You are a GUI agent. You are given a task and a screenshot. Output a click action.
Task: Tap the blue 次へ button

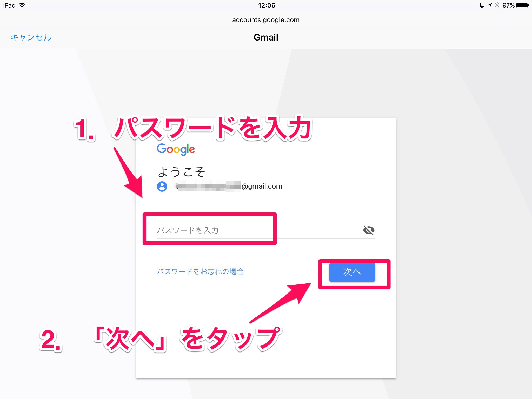(352, 272)
